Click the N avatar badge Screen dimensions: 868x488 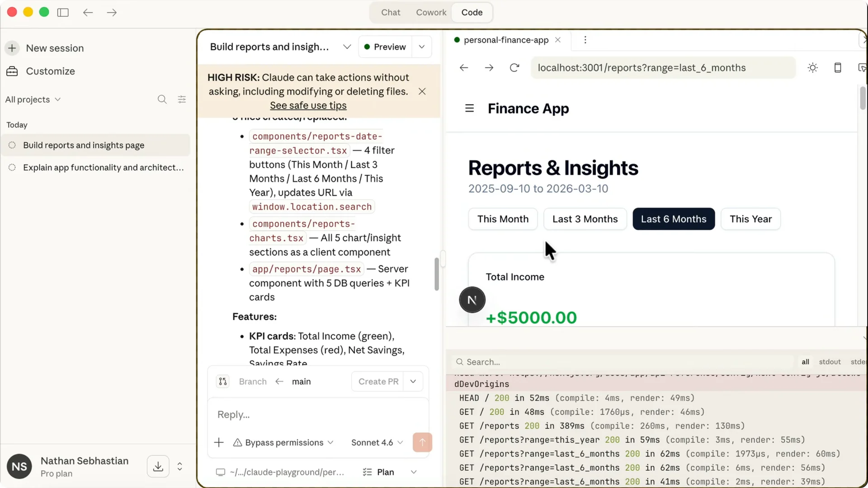tap(472, 300)
